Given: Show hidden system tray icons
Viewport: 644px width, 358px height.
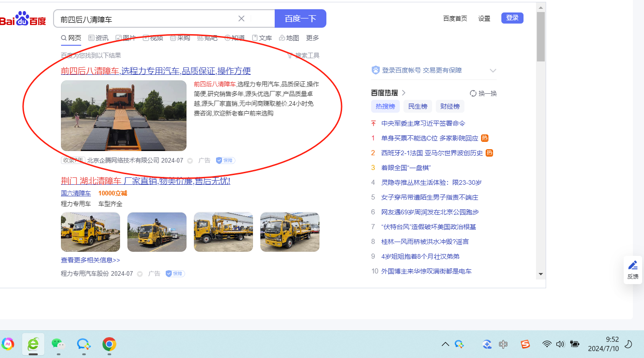Looking at the screenshot, I should pyautogui.click(x=445, y=344).
